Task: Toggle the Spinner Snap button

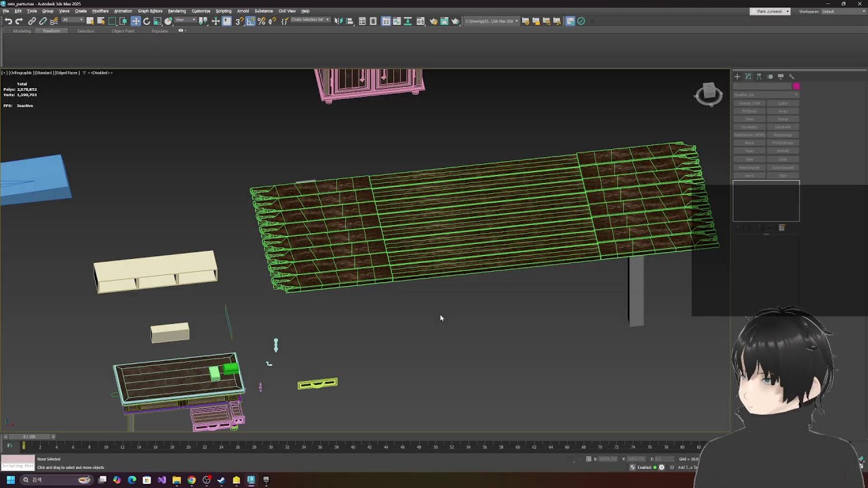Action: click(272, 21)
